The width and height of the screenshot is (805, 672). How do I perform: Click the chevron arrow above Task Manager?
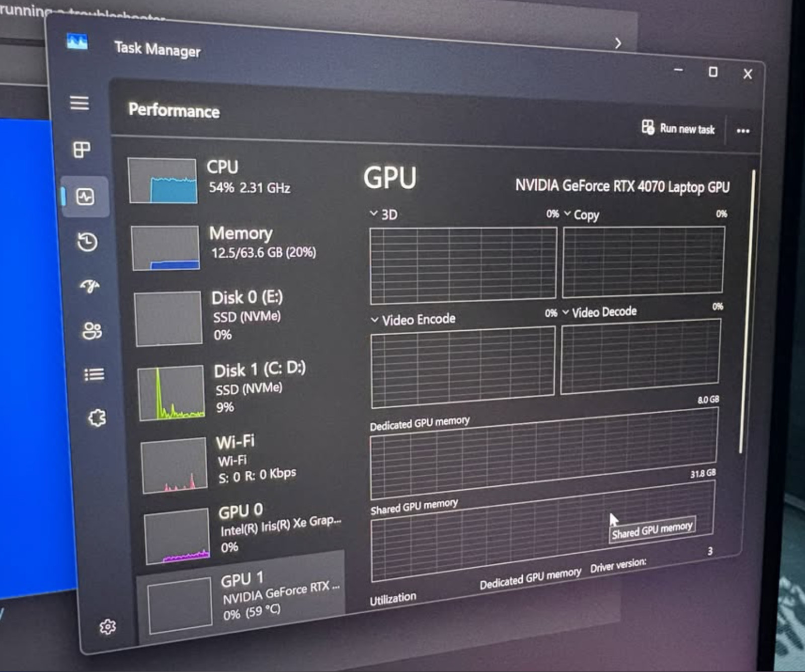(x=618, y=43)
